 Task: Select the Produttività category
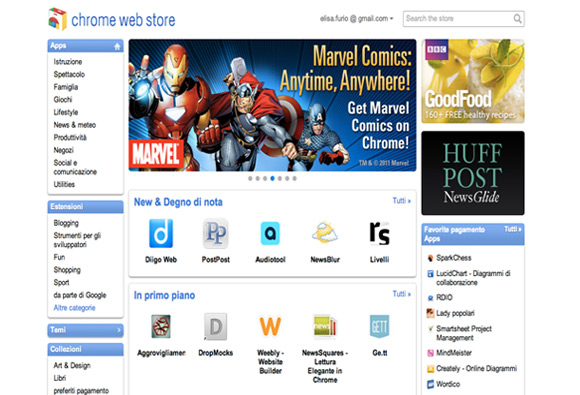pos(70,138)
